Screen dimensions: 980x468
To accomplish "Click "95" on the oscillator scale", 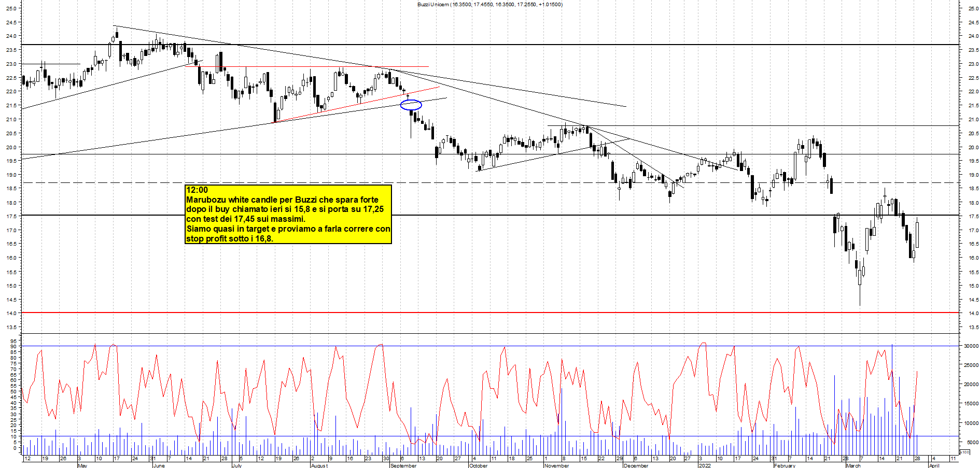I will pos(13,341).
